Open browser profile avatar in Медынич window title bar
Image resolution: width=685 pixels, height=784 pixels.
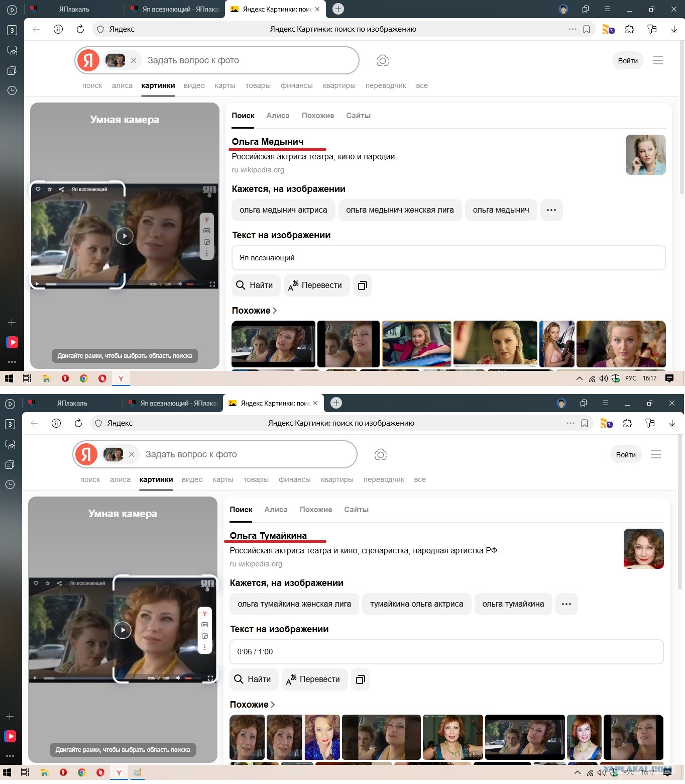(x=563, y=9)
